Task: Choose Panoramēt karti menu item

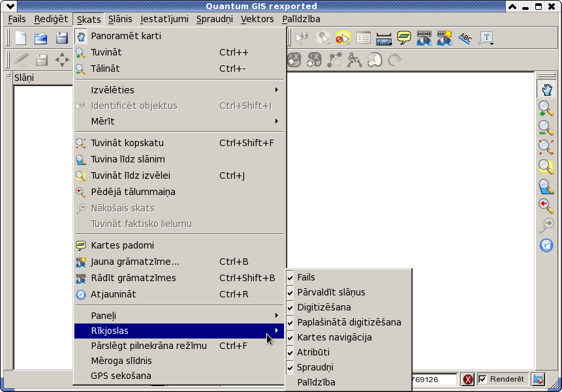Action: pos(180,36)
